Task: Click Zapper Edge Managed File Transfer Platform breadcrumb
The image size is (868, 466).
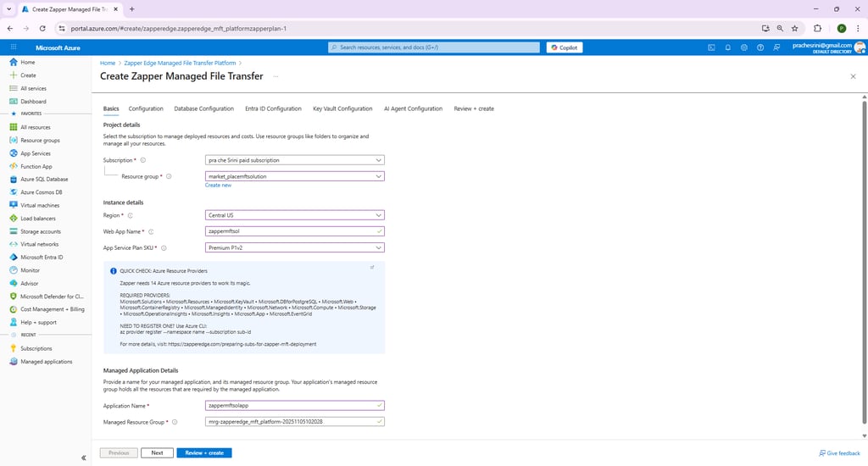Action: click(x=180, y=63)
